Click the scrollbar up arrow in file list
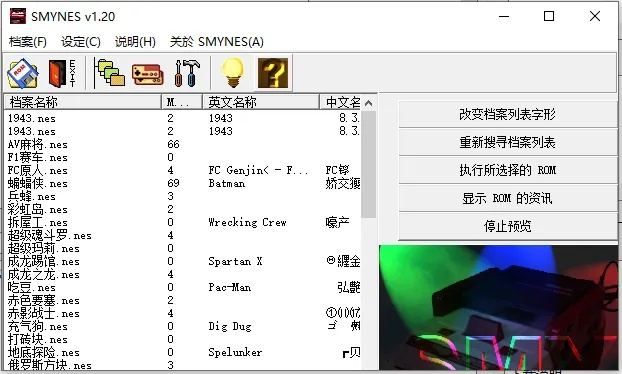Viewport: 622px width, 374px height. click(x=369, y=103)
